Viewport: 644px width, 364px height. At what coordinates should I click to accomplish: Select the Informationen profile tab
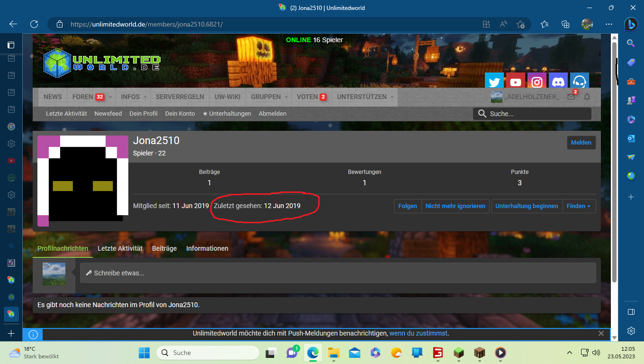click(x=207, y=248)
